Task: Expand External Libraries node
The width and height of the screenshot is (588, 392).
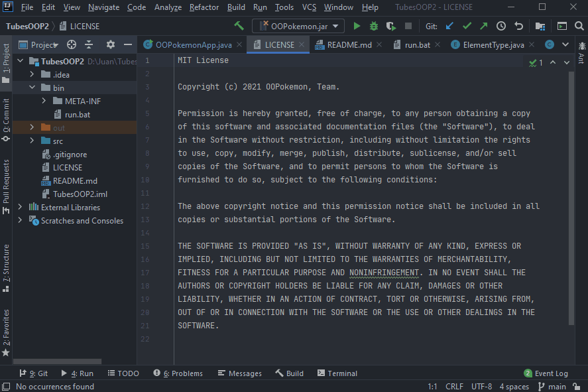Action: pos(21,207)
